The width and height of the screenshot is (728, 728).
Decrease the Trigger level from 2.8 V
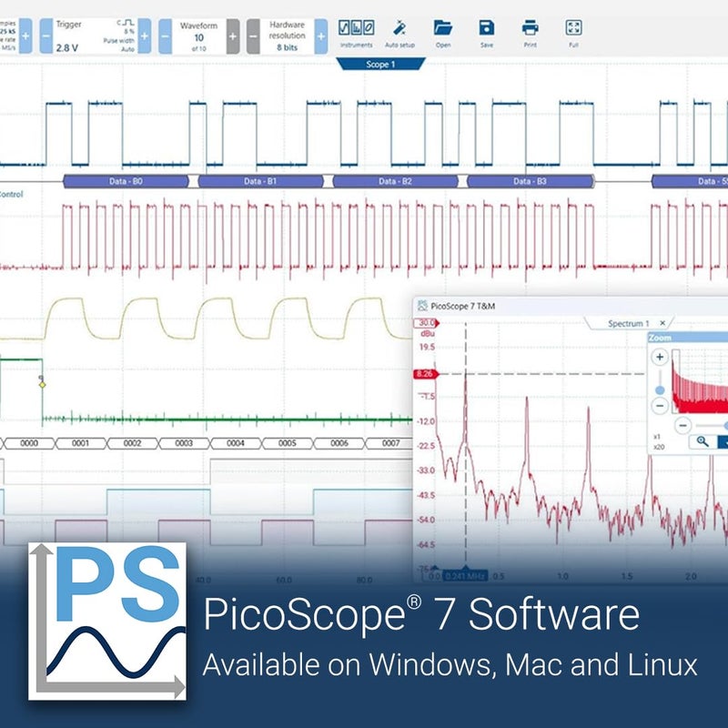pyautogui.click(x=45, y=35)
